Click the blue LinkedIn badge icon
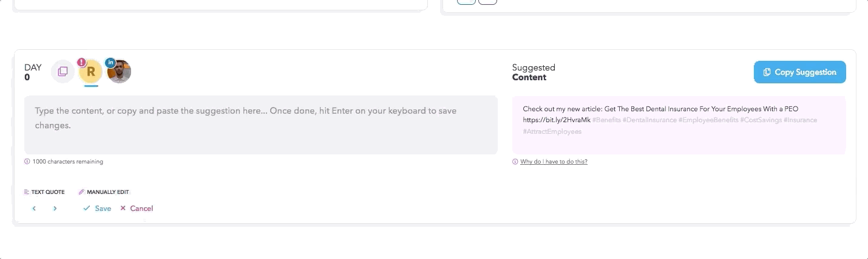 (110, 62)
